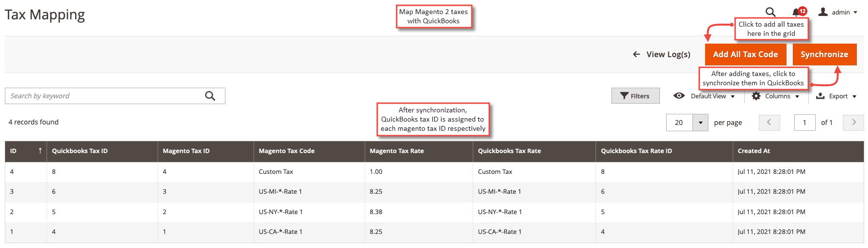The width and height of the screenshot is (868, 248).
Task: Sort by Quickbooks Tax Rate ID column
Action: (x=664, y=151)
